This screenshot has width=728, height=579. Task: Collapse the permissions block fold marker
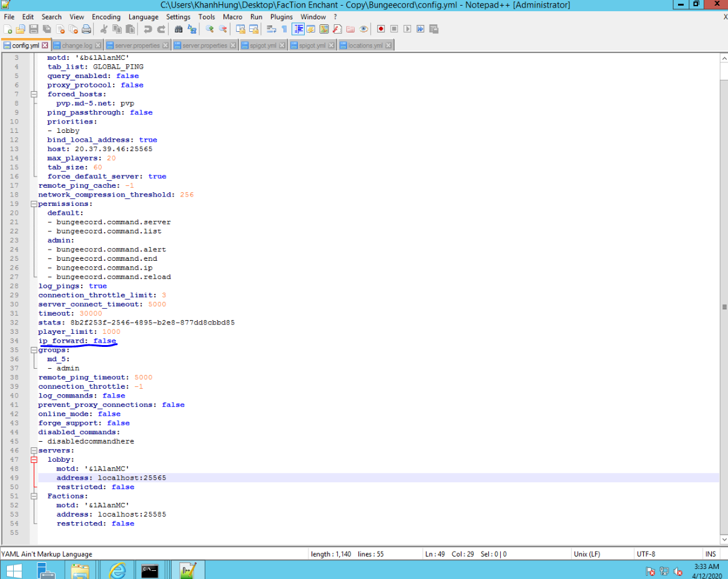click(34, 204)
